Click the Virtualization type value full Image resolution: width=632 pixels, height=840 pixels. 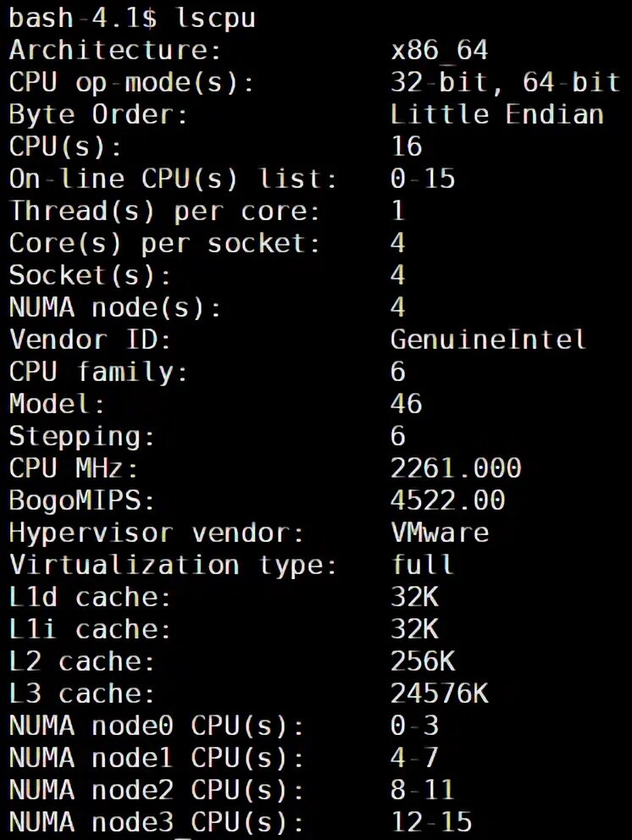point(423,564)
